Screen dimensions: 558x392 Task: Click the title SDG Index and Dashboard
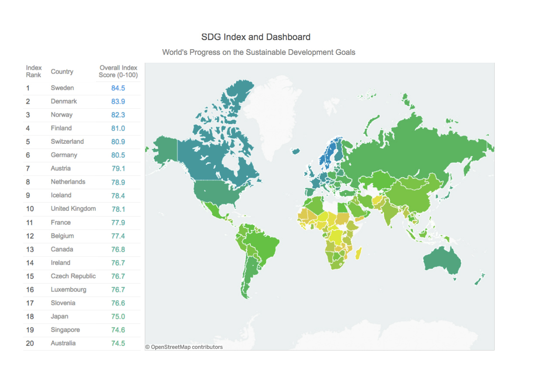[255, 37]
